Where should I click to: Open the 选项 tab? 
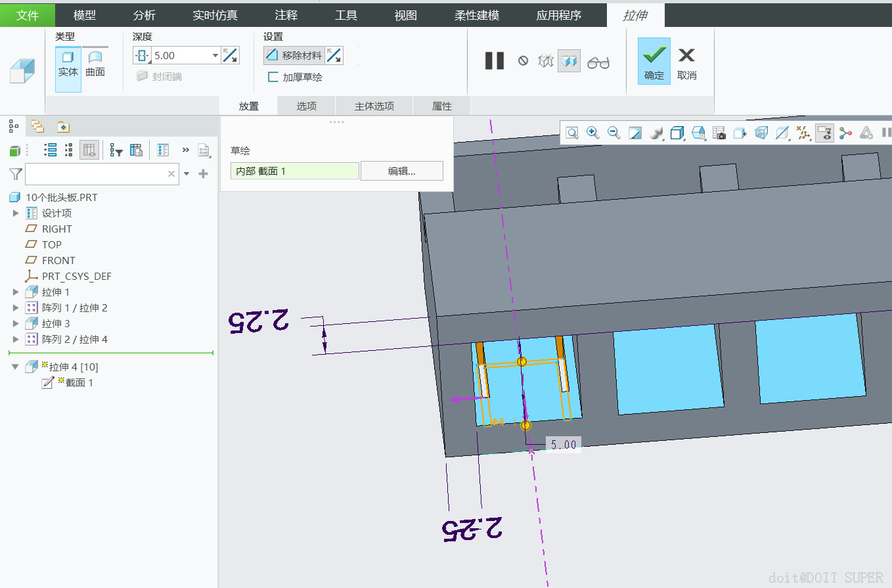tap(306, 106)
